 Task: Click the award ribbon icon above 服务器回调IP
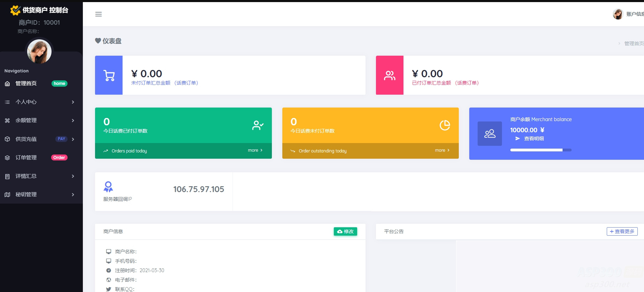pyautogui.click(x=108, y=187)
